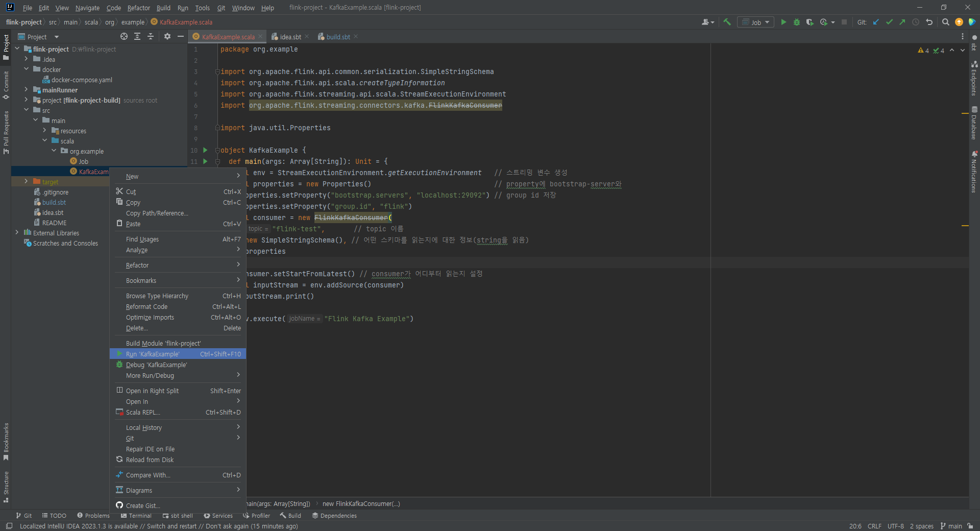The height and width of the screenshot is (531, 980).
Task: Select Run 'KafkaExample' in context menu
Action: pyautogui.click(x=178, y=354)
